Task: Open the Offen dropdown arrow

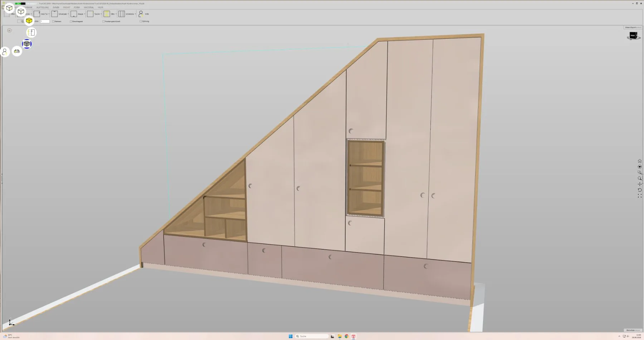Action: coord(116,14)
